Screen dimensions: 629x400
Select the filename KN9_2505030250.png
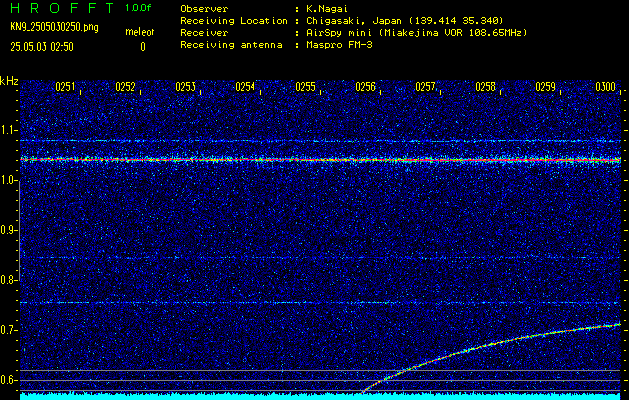tap(54, 27)
